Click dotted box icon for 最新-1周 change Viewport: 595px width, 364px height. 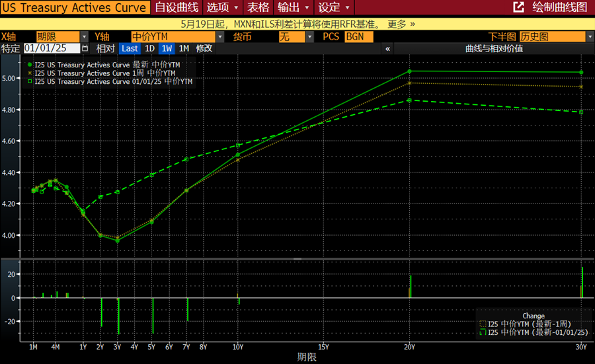click(x=483, y=324)
